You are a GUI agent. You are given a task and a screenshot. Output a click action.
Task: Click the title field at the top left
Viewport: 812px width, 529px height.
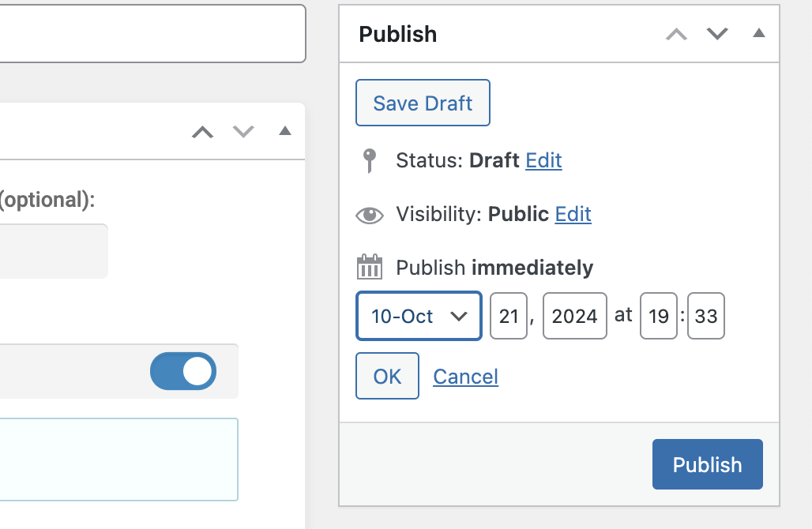pyautogui.click(x=152, y=34)
